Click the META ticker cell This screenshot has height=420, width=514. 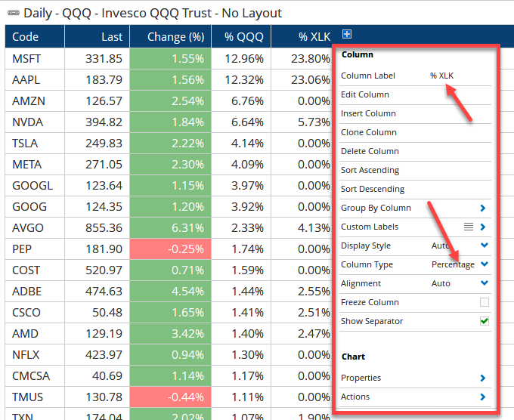pos(35,165)
